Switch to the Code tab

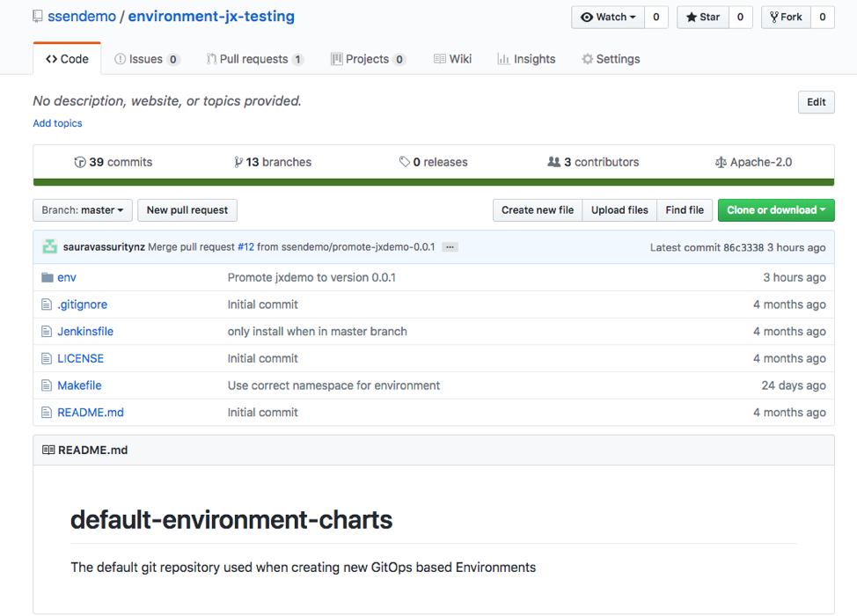coord(67,59)
